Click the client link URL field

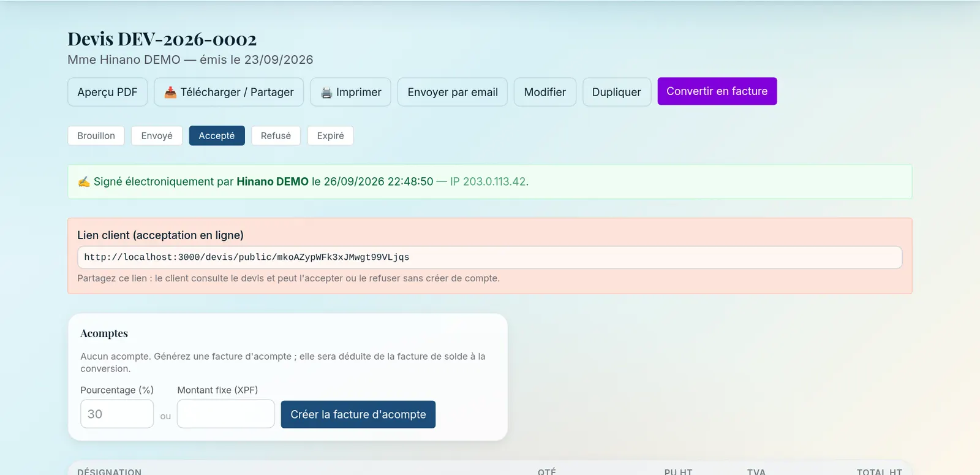[490, 257]
